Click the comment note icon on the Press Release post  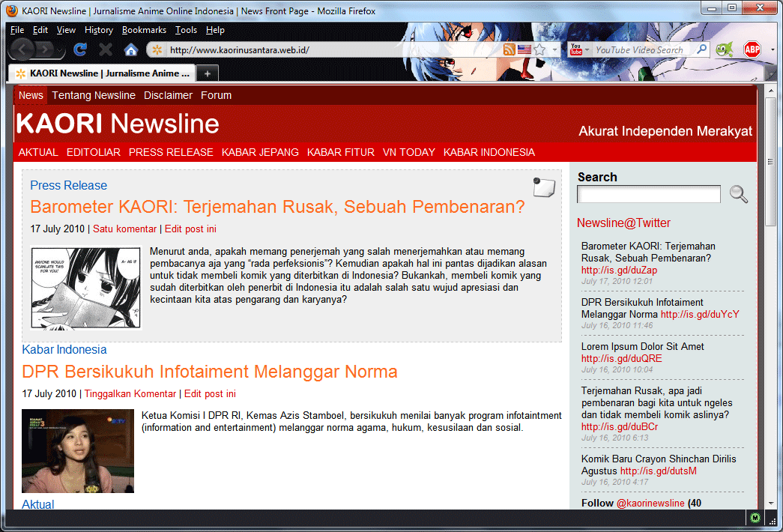[x=544, y=187]
